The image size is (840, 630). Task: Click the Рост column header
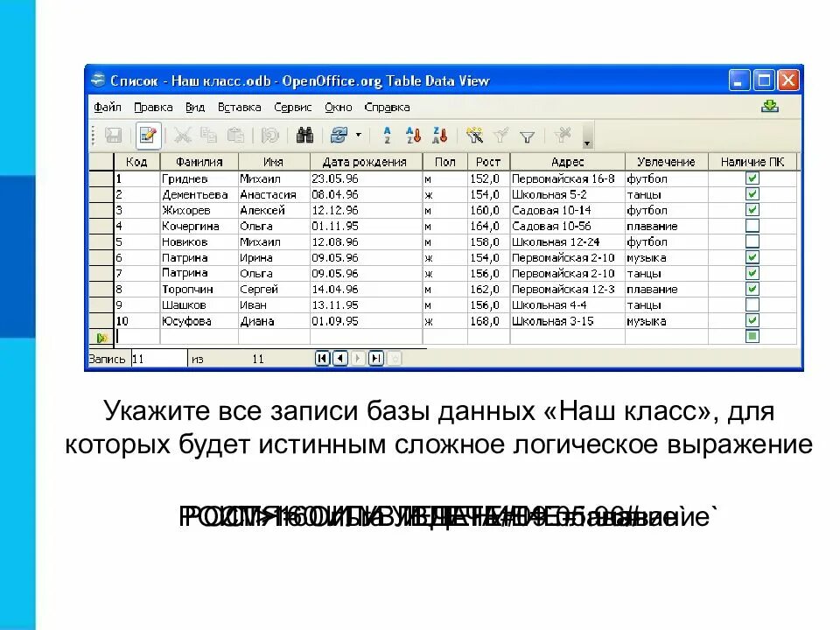click(488, 162)
